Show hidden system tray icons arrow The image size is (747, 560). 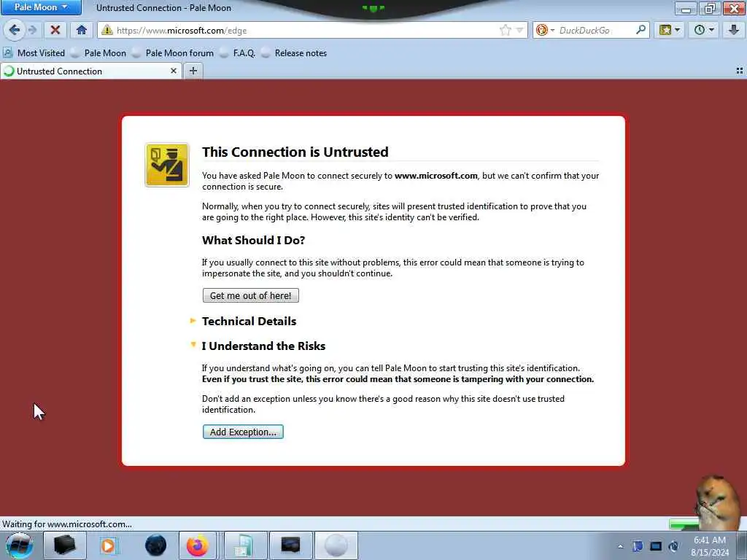tap(620, 546)
